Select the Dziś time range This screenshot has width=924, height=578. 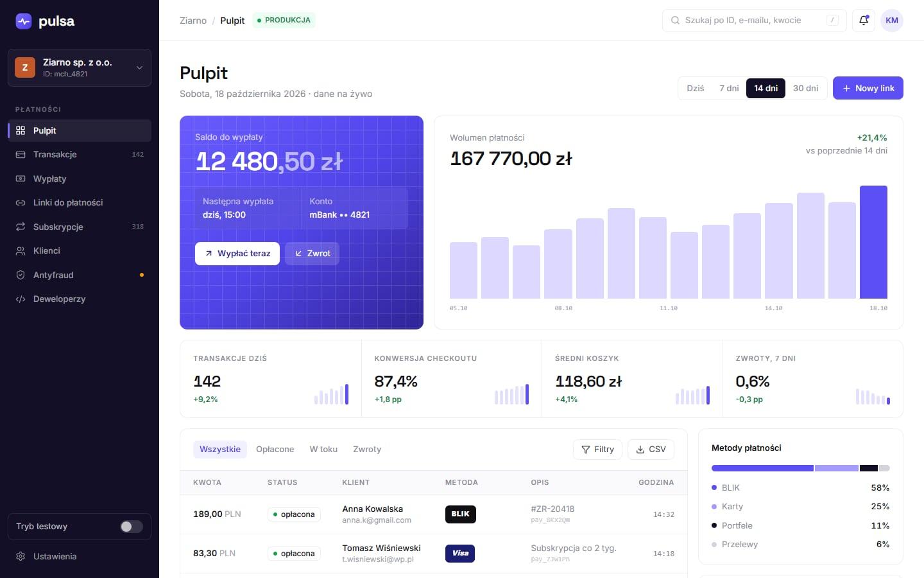[696, 88]
